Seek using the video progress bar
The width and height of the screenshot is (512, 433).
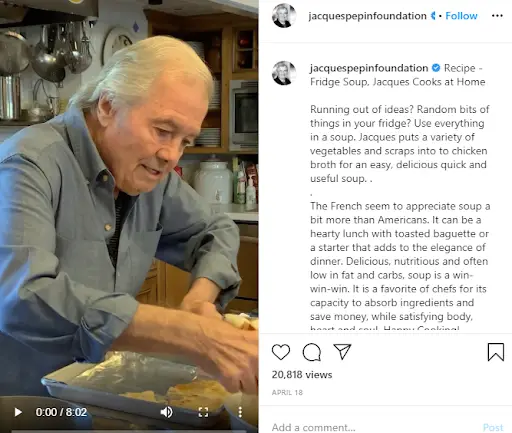(x=129, y=431)
